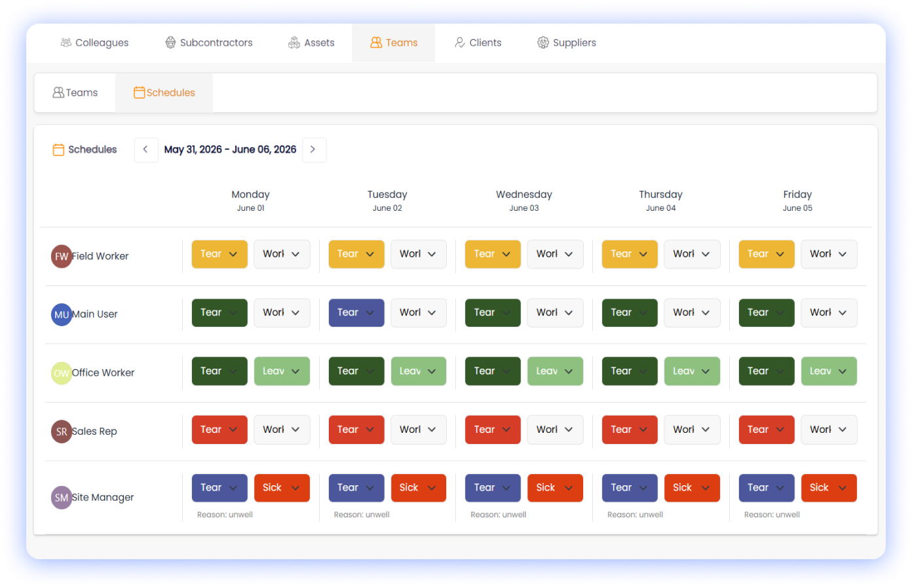This screenshot has width=912, height=588.
Task: Select the Teams top navigation tab
Action: click(394, 43)
